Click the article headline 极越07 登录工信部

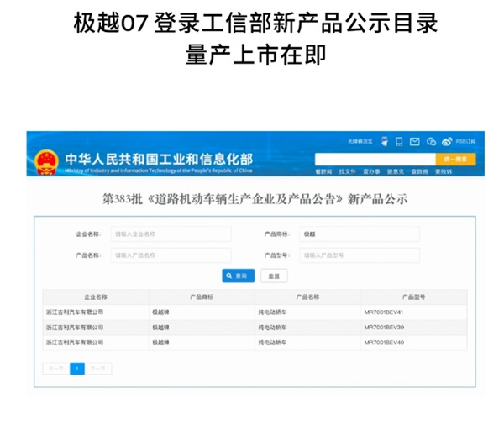(255, 24)
